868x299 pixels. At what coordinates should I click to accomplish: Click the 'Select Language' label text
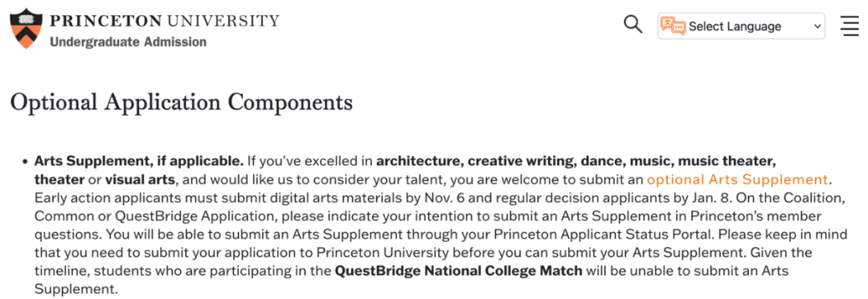click(735, 26)
